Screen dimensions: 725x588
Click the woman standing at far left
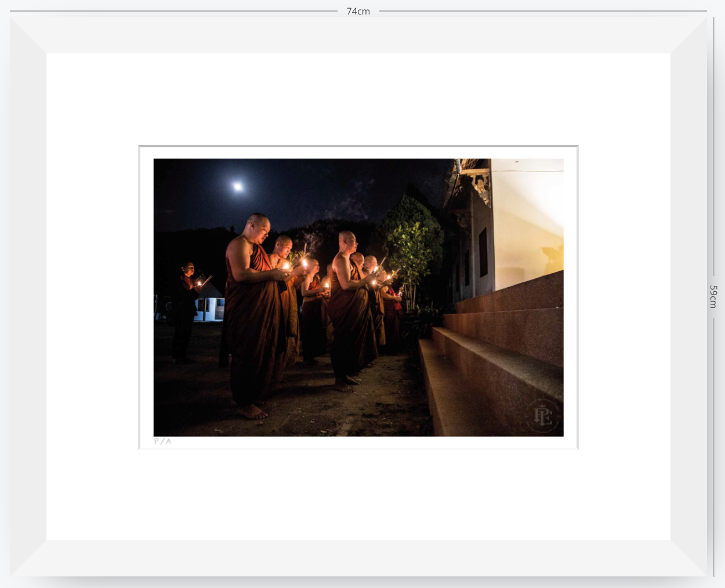point(184,312)
